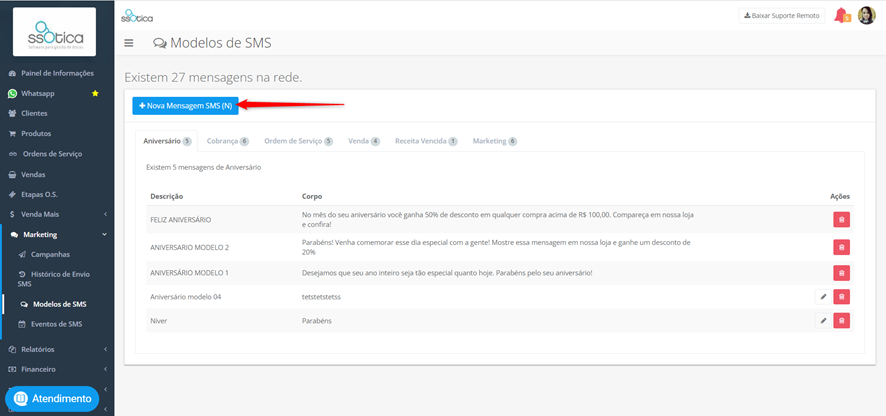Open the Receita Vencida tab
The height and width of the screenshot is (416, 886).
426,141
